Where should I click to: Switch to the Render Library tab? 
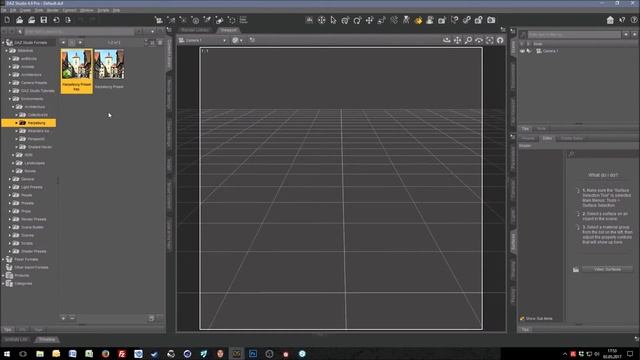click(x=195, y=30)
